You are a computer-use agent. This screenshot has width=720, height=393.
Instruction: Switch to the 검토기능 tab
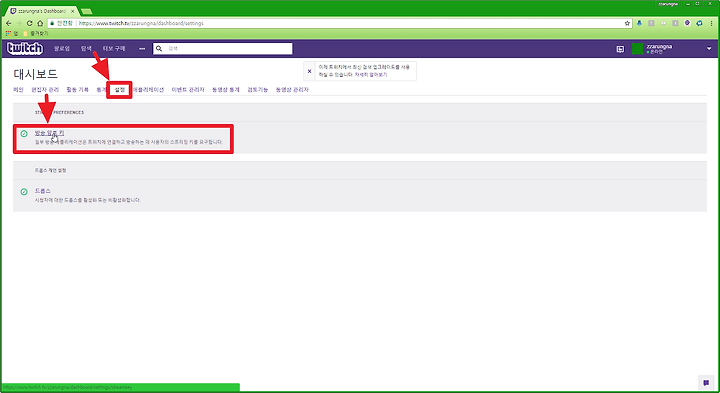click(x=258, y=90)
